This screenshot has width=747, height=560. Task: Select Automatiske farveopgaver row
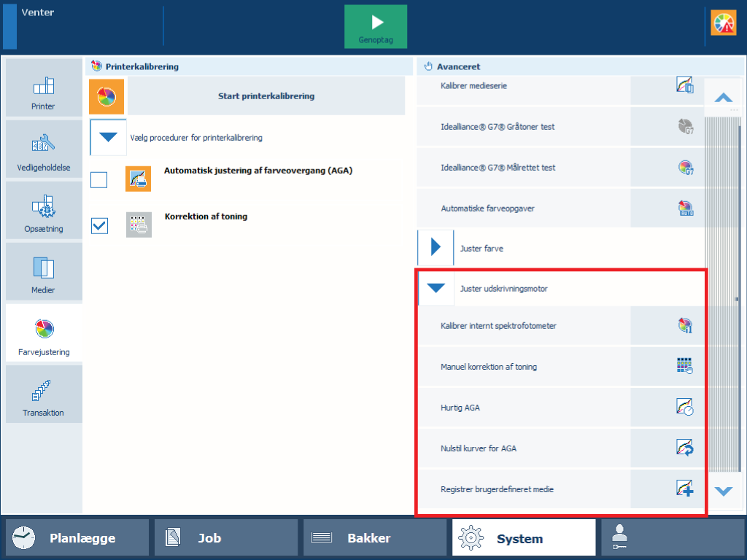[x=560, y=209]
